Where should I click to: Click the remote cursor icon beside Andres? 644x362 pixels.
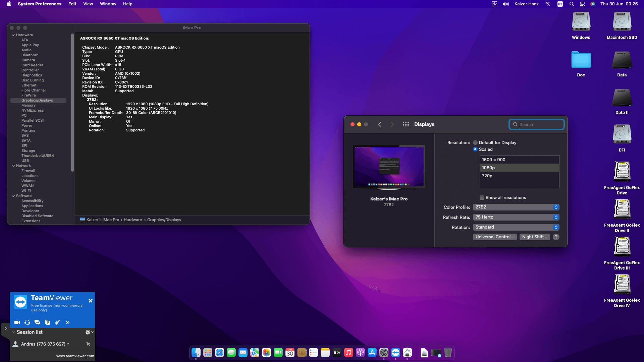click(88, 344)
